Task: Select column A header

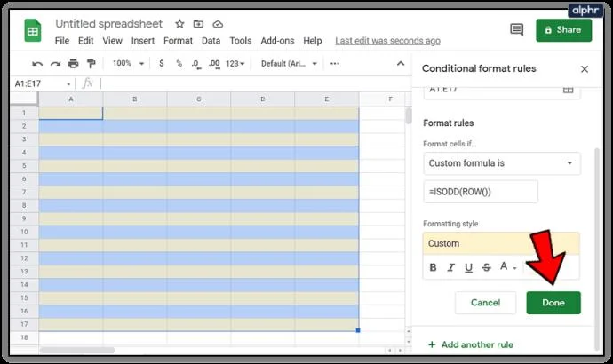Action: coord(71,99)
